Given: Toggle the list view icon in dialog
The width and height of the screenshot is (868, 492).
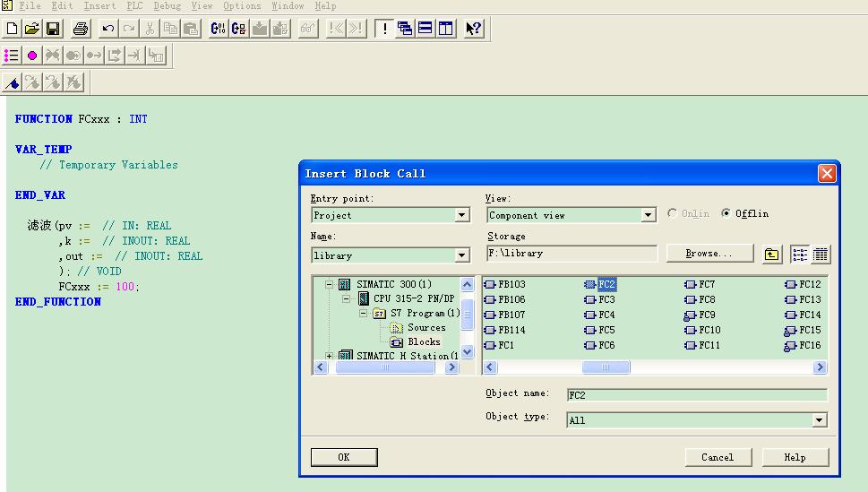Looking at the screenshot, I should pyautogui.click(x=800, y=255).
